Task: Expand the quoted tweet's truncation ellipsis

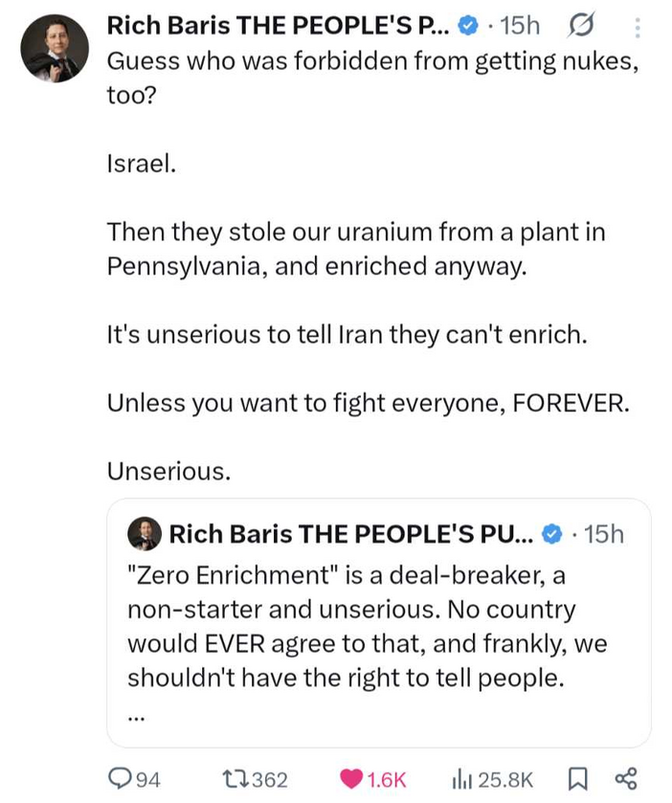Action: (x=136, y=713)
